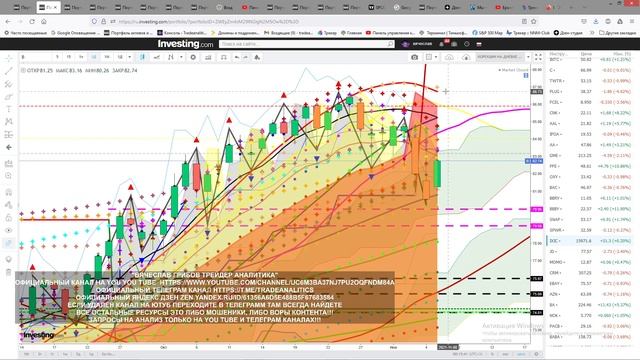Toggle fullscreen chart mode icon
Screen dimensions: 640x360
538,57
